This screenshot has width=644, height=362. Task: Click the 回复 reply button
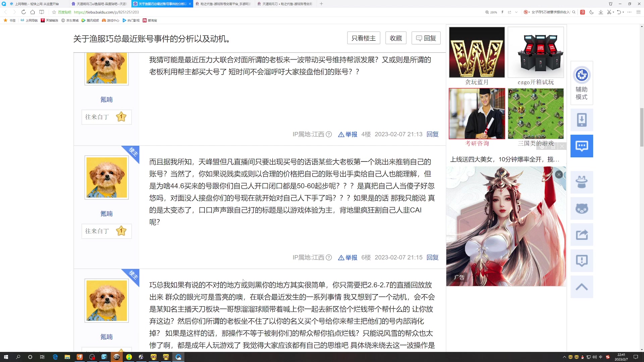(426, 38)
